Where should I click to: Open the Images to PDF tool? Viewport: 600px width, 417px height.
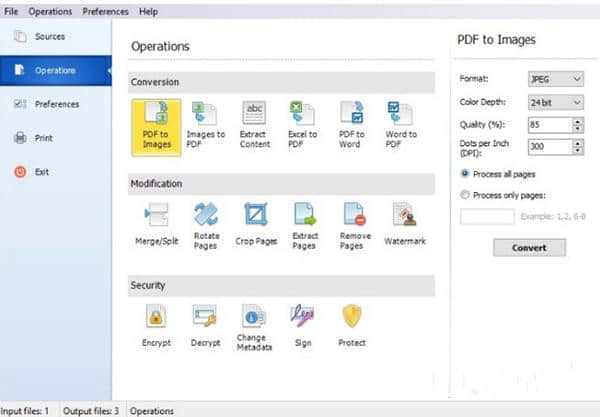[x=205, y=125]
